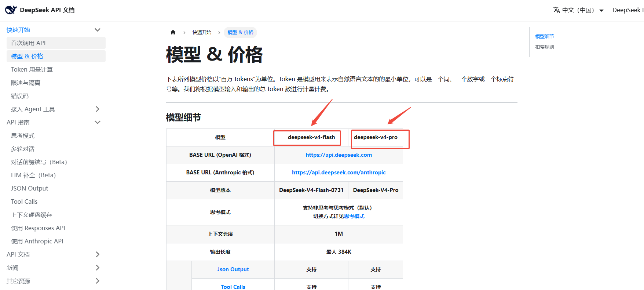The image size is (644, 290).
Task: Open 首次调用 API in the sidebar
Action: coord(56,43)
